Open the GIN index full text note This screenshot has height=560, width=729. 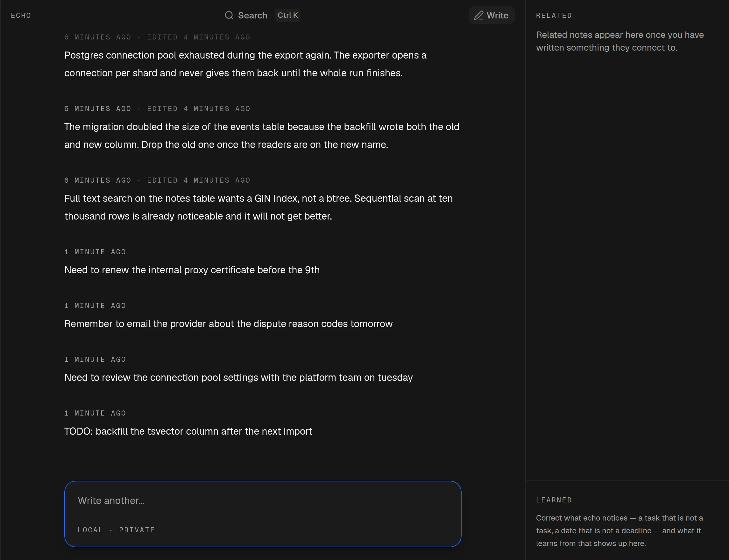click(x=258, y=207)
